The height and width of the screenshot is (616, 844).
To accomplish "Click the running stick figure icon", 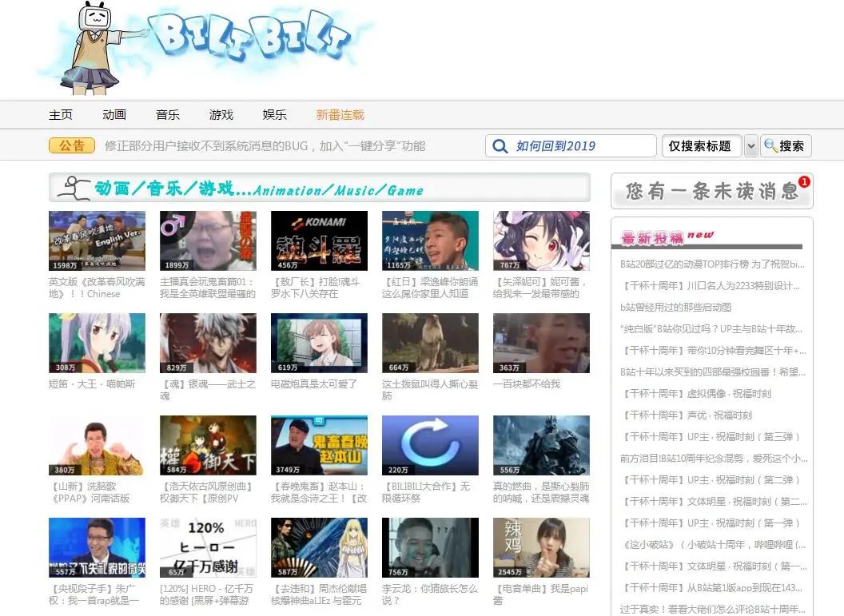I will [74, 189].
